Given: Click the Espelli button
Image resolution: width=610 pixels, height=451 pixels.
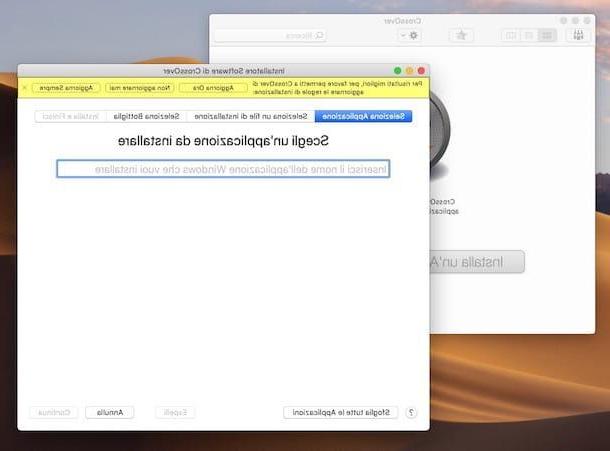Looking at the screenshot, I should (175, 412).
